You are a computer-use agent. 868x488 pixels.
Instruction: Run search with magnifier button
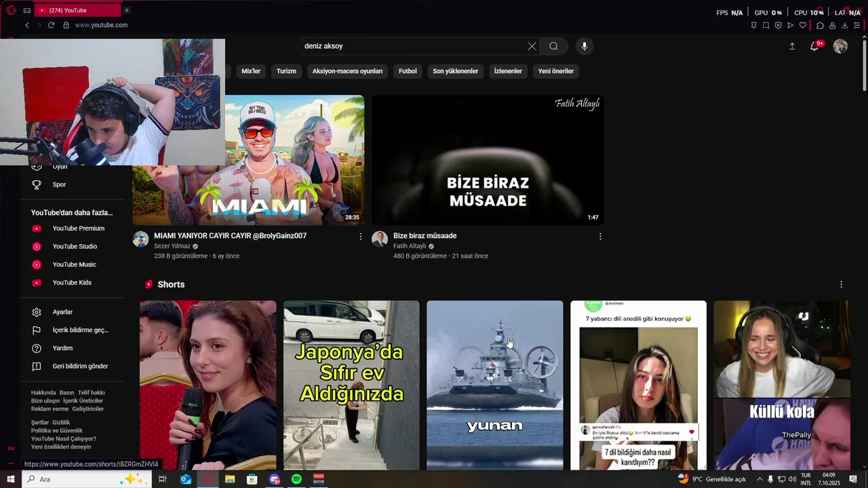(x=554, y=46)
